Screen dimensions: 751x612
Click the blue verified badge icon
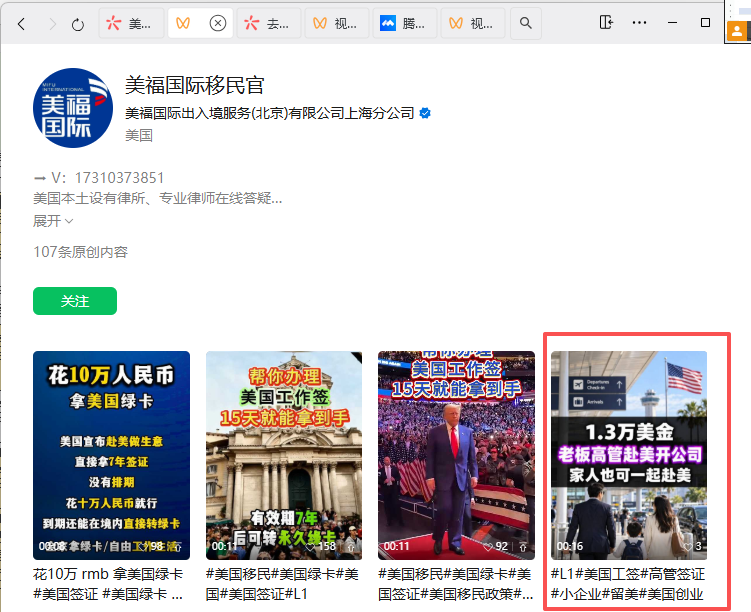click(425, 113)
